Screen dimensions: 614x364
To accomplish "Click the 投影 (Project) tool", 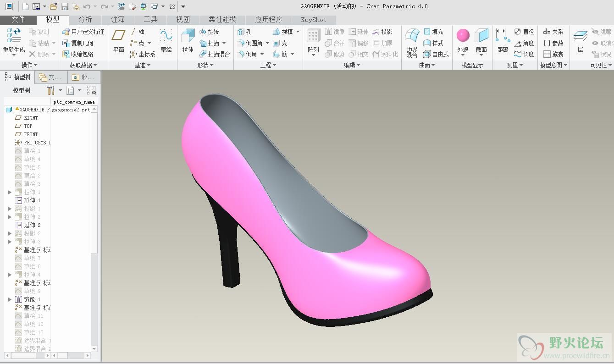I will 382,32.
